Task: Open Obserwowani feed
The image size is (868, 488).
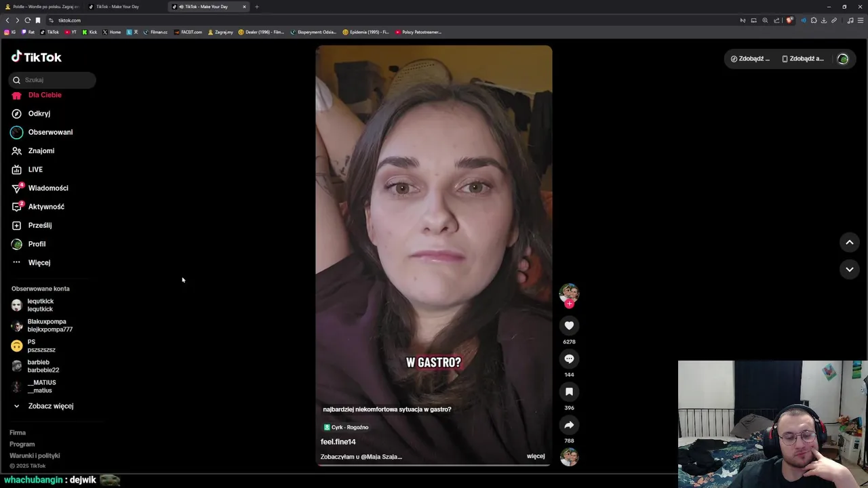Action: 42,132
